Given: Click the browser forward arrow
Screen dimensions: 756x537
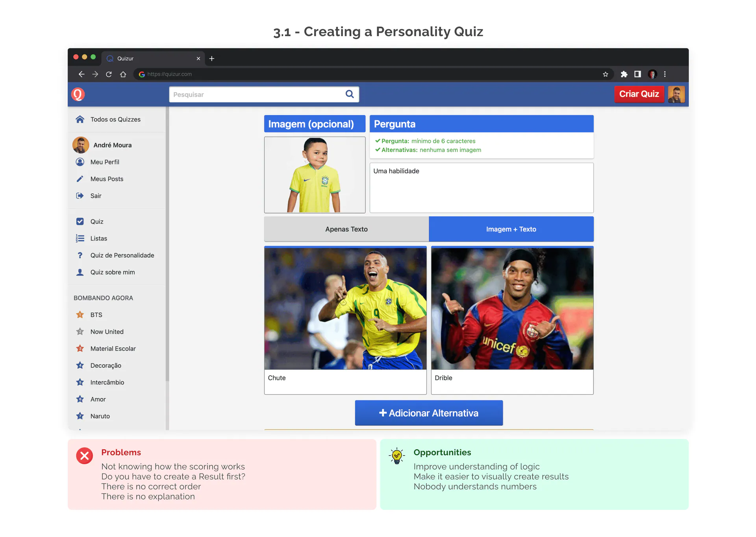Looking at the screenshot, I should click(95, 74).
